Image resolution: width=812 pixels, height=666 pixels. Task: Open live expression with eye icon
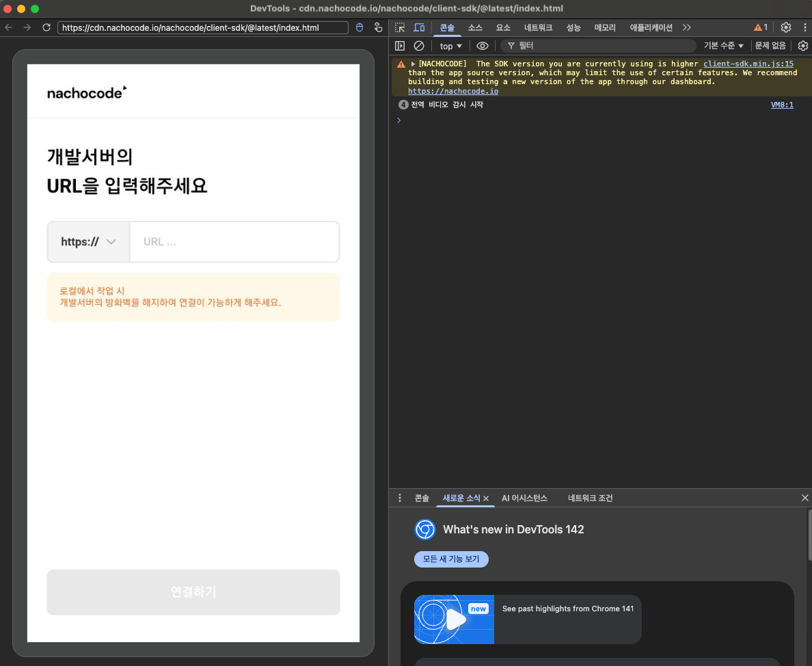(483, 46)
